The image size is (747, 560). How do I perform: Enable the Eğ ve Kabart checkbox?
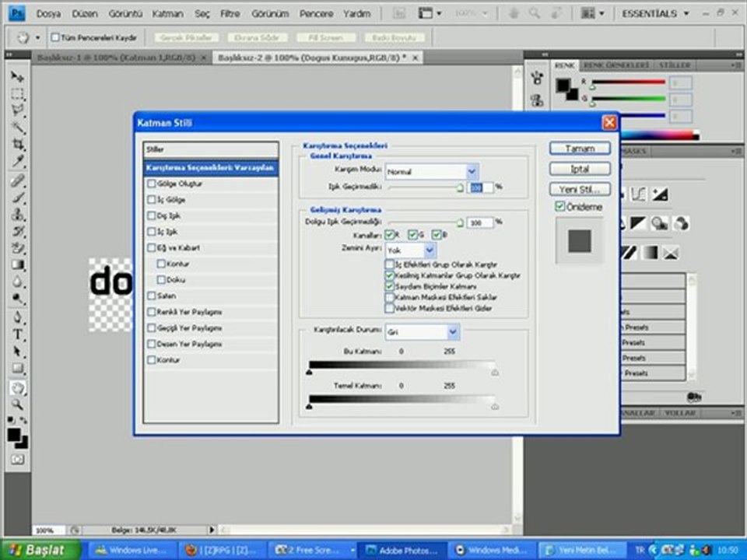point(152,247)
